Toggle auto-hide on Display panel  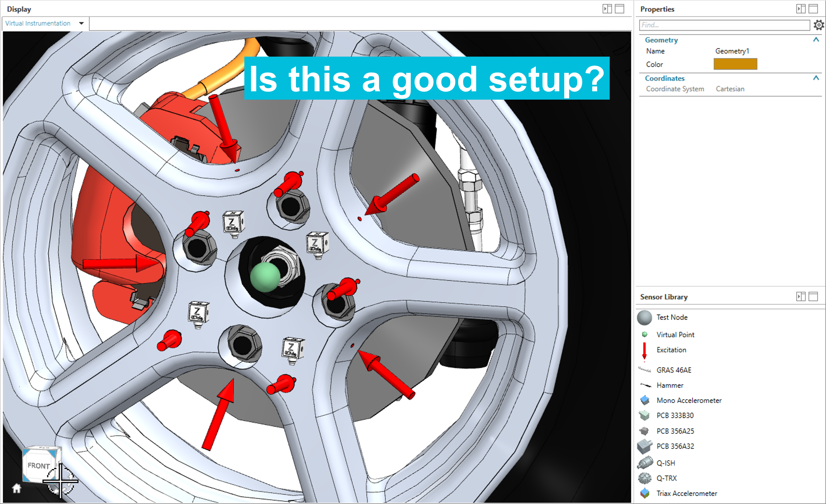tap(607, 9)
